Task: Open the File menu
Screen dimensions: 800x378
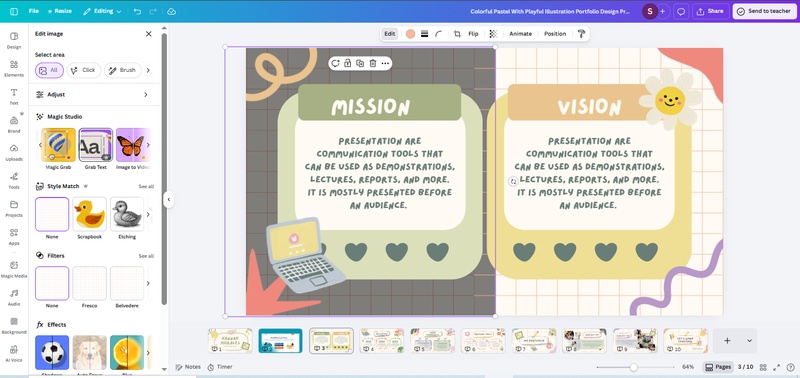Action: [34, 11]
